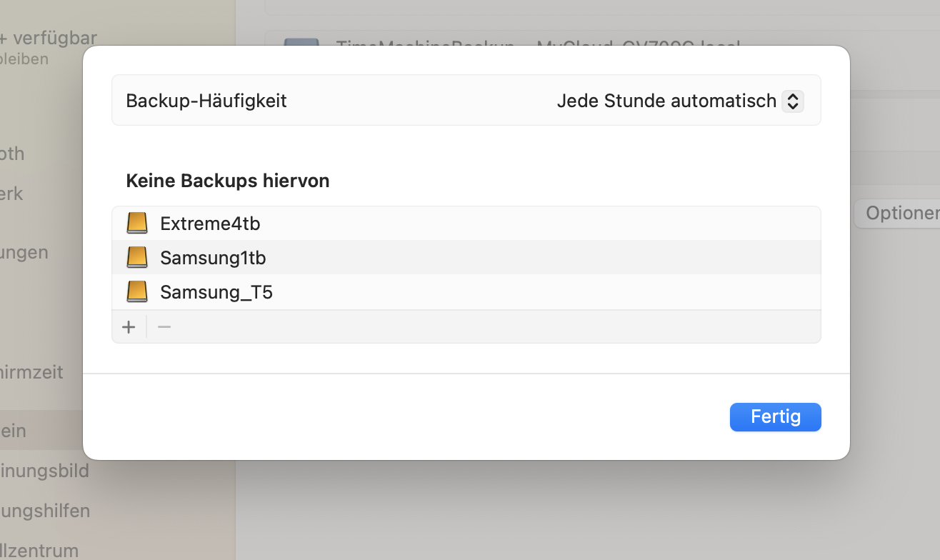Screen dimensions: 940x560
Task: Select the Samsung1tb name in the list
Action: (x=213, y=258)
